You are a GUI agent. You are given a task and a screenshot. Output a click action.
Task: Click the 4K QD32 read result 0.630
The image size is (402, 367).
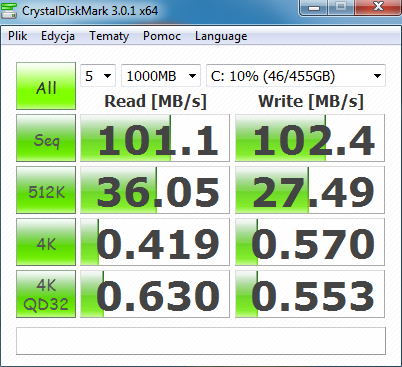tap(155, 294)
